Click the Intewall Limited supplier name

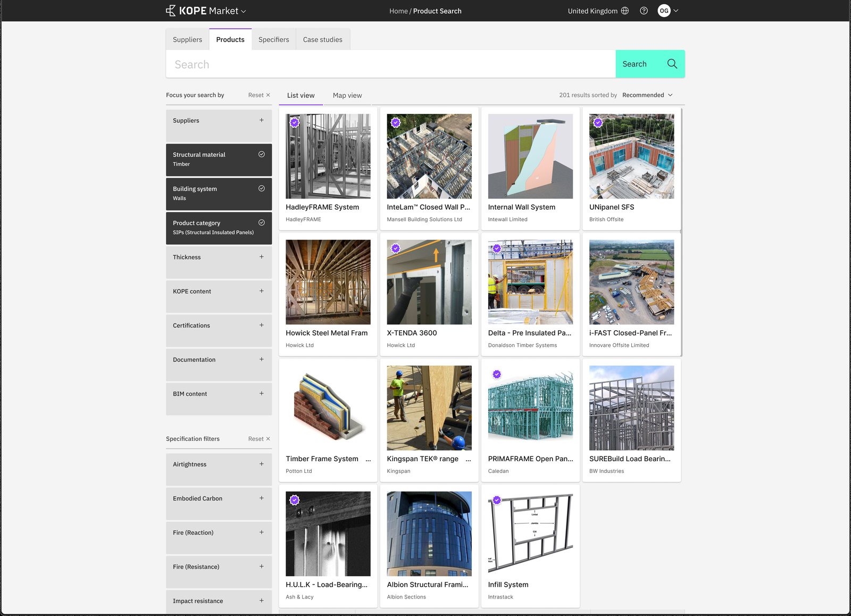coord(507,219)
